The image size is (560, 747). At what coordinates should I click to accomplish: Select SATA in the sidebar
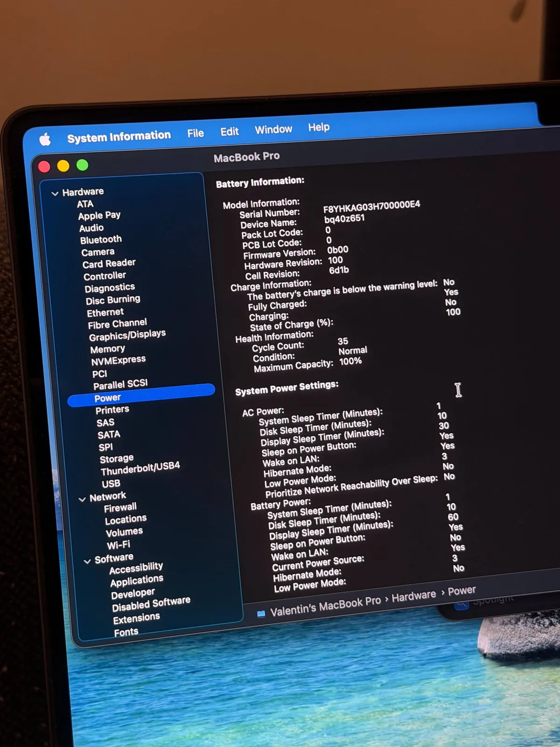109,435
